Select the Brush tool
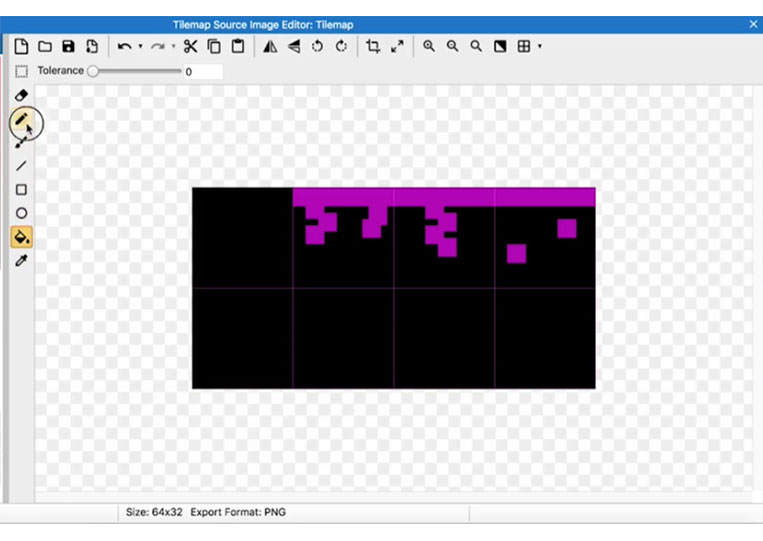The image size is (763, 541). pos(21,142)
